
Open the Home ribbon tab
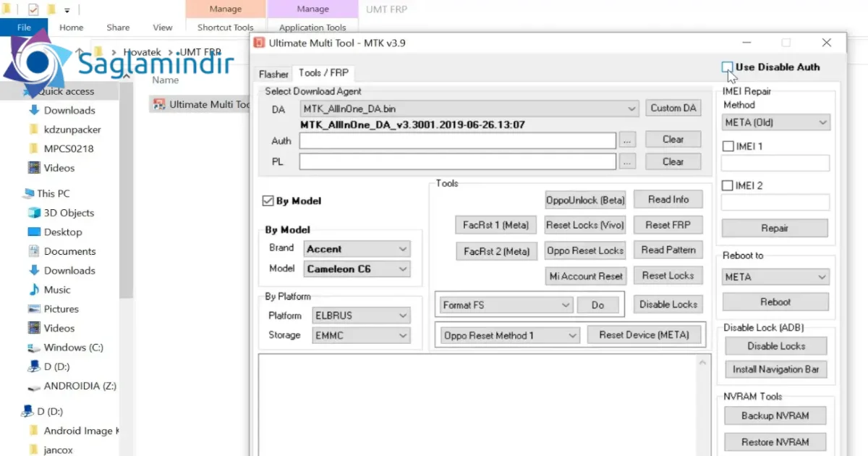point(72,28)
